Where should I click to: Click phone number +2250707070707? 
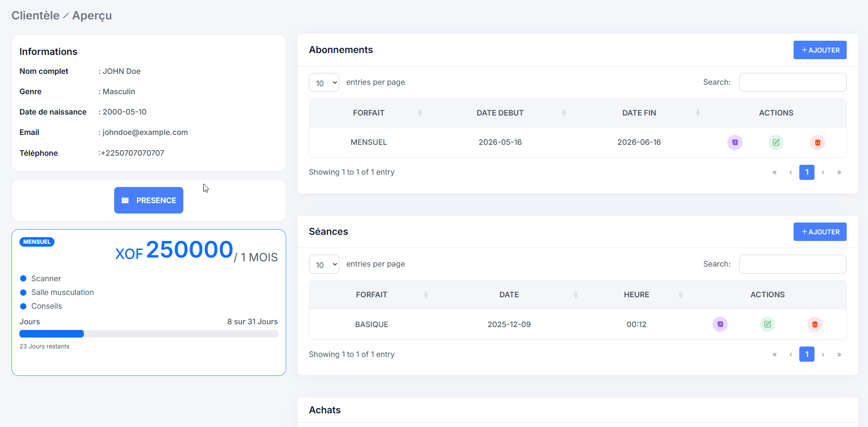[133, 153]
